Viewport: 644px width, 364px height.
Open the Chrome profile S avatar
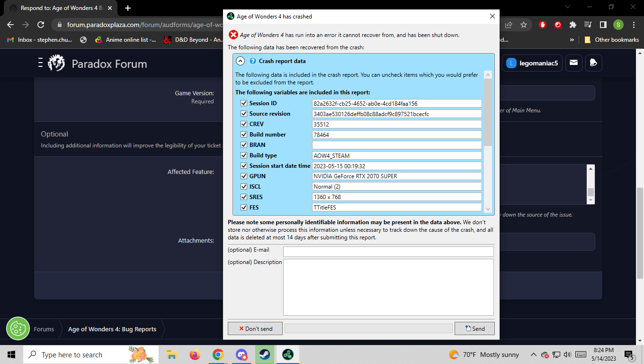(x=618, y=25)
